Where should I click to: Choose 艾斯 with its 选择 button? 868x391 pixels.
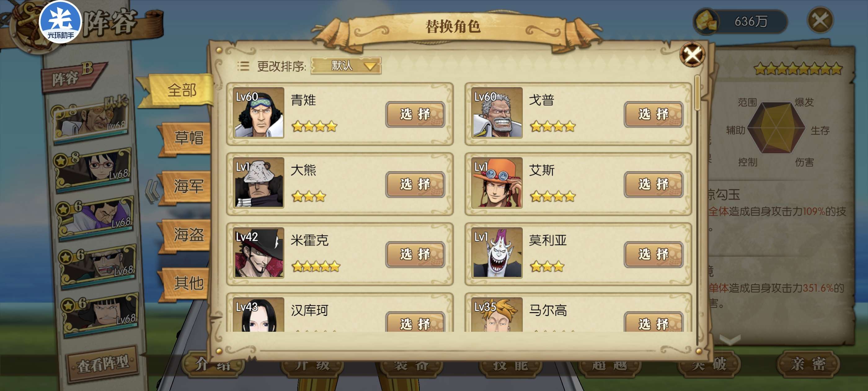653,184
